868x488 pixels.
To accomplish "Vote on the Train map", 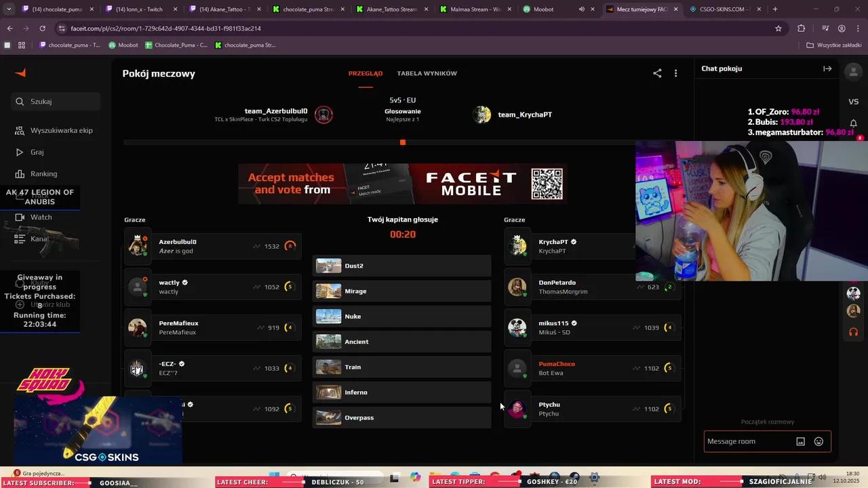I will (x=402, y=367).
